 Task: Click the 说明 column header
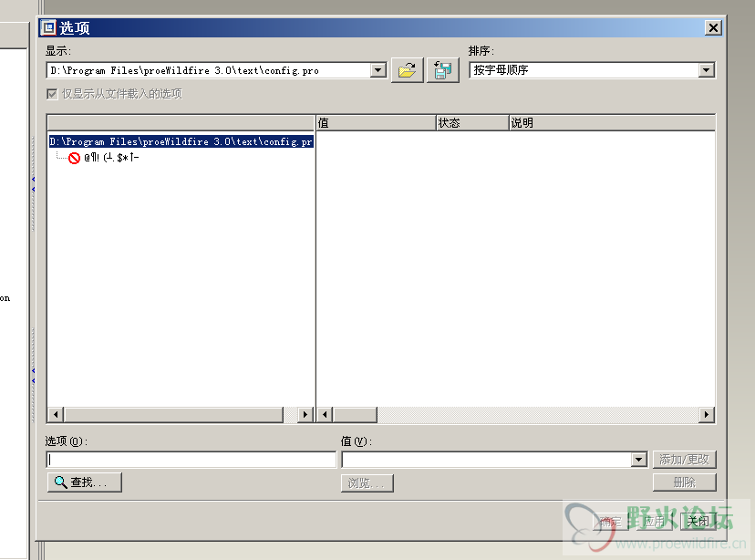click(x=612, y=123)
